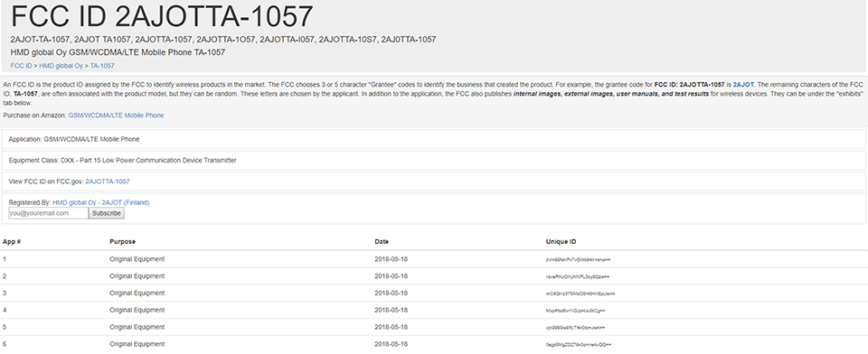Image resolution: width=868 pixels, height=354 pixels.
Task: Click the FCC ID 2AJOTTA-1057 page heading
Action: 162,16
